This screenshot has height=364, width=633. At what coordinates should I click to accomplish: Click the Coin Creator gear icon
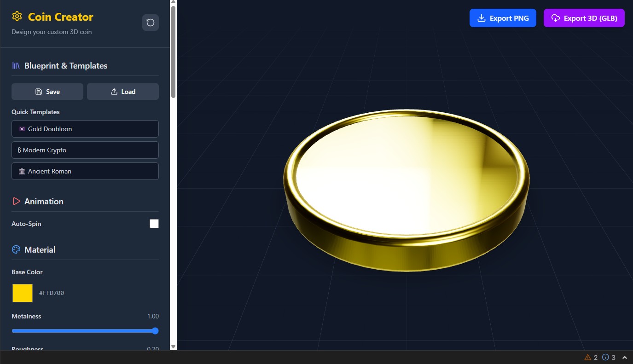[x=17, y=17]
